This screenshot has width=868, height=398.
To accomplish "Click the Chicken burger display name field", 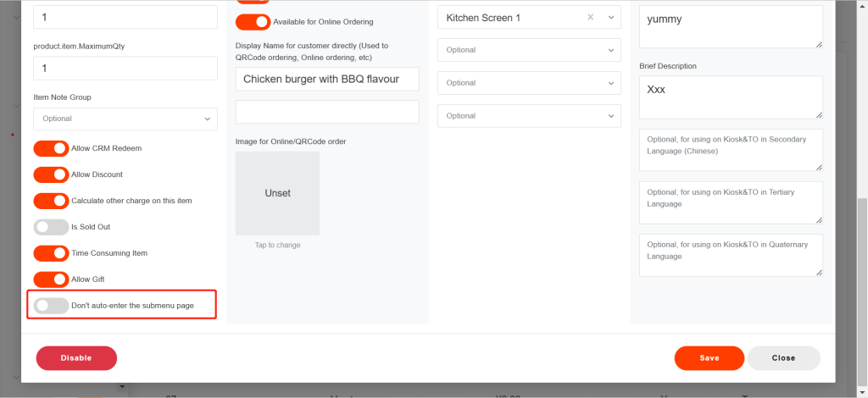I will pos(327,79).
